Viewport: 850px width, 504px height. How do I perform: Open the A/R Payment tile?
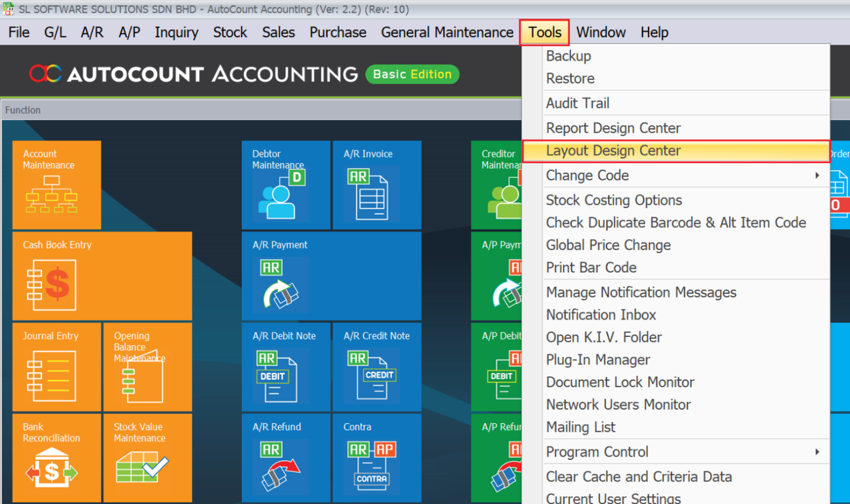coord(331,276)
